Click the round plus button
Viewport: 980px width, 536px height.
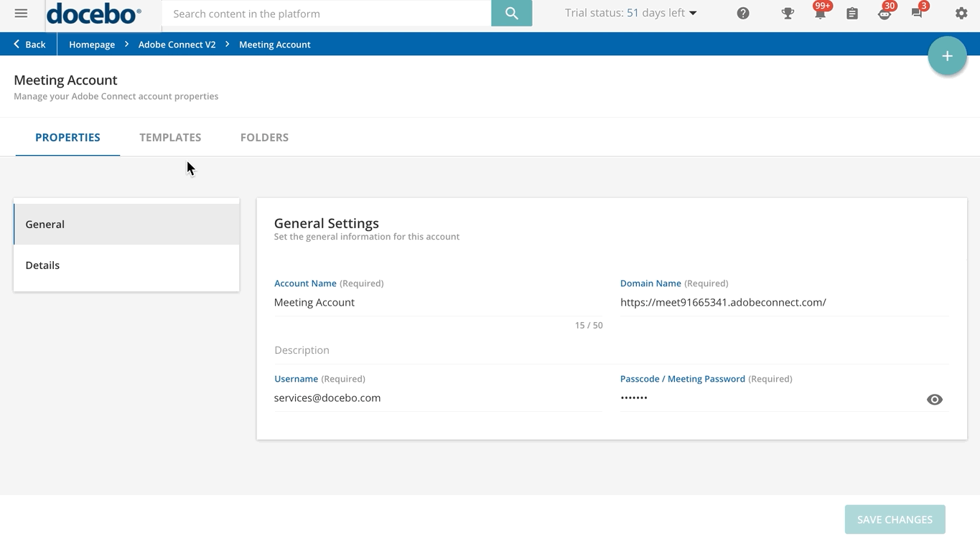coord(947,56)
